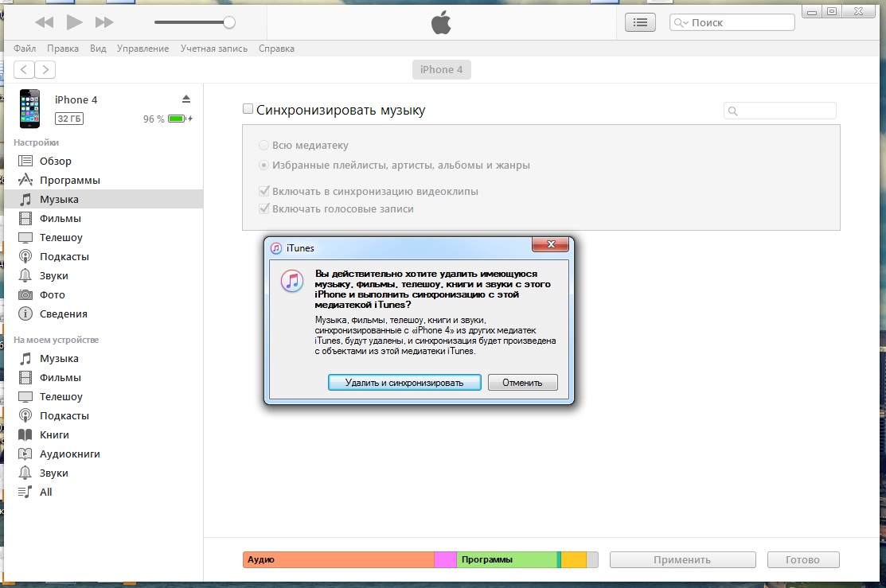Click the Поиск search field

pyautogui.click(x=732, y=22)
